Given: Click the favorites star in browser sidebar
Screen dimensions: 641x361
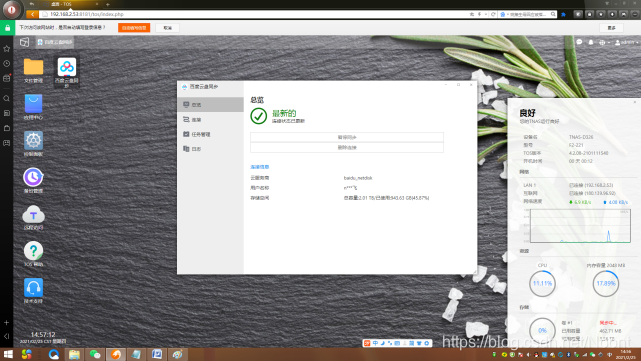Looking at the screenshot, I should (7, 49).
